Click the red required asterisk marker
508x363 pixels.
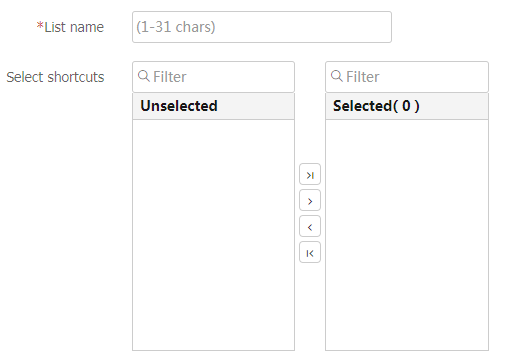(40, 25)
